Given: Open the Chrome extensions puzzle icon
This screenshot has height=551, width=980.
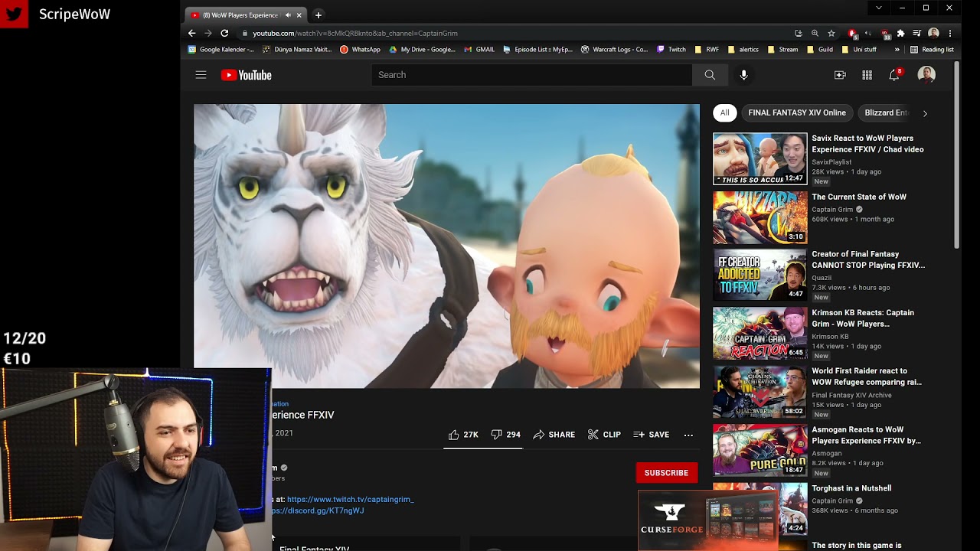Looking at the screenshot, I should [900, 33].
